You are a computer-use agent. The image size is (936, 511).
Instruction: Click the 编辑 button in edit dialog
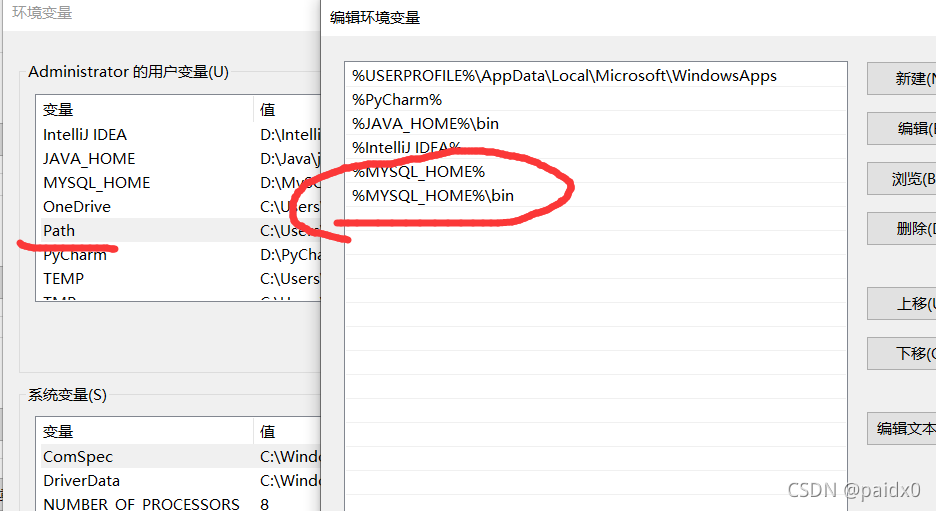point(901,128)
